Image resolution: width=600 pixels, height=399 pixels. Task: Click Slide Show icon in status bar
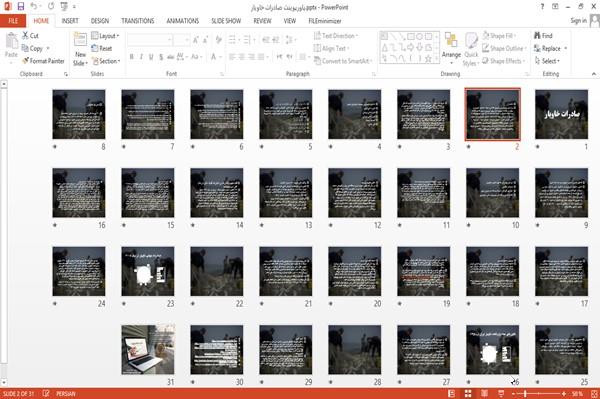pyautogui.click(x=501, y=393)
